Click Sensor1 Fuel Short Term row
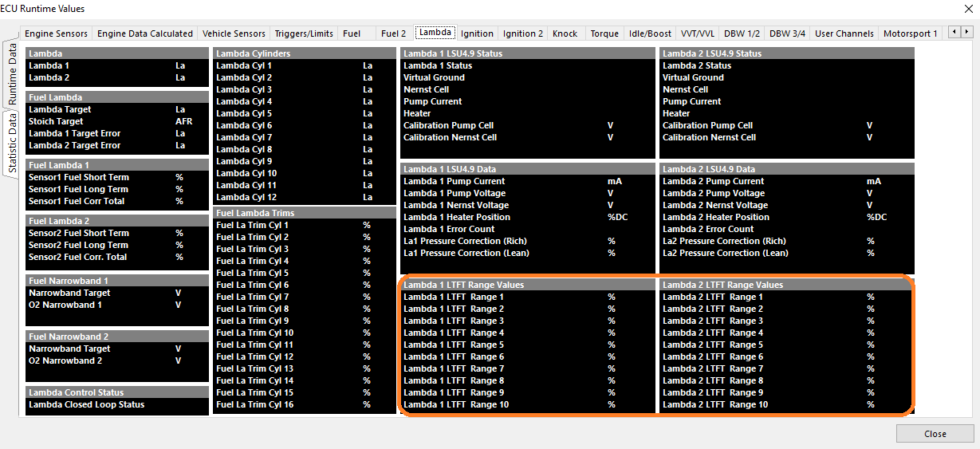Image resolution: width=980 pixels, height=449 pixels. click(x=117, y=177)
